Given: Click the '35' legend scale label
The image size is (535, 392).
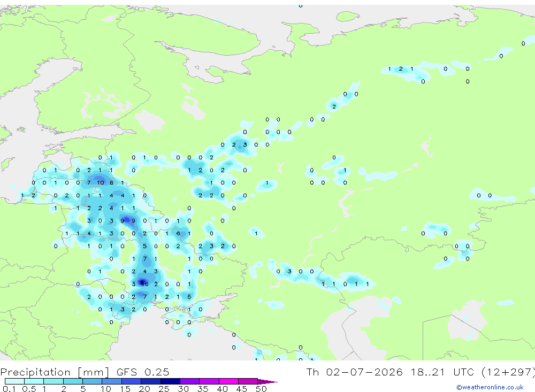Looking at the screenshot, I should 203,389.
